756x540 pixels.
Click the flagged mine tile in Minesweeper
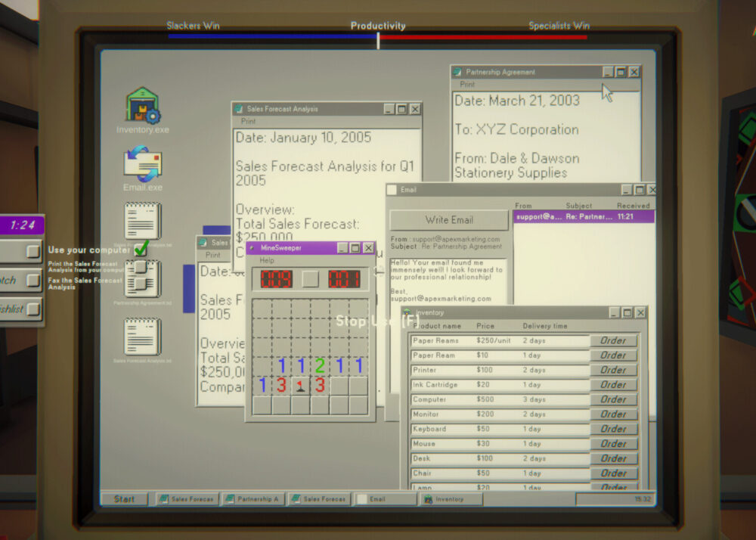tap(300, 386)
